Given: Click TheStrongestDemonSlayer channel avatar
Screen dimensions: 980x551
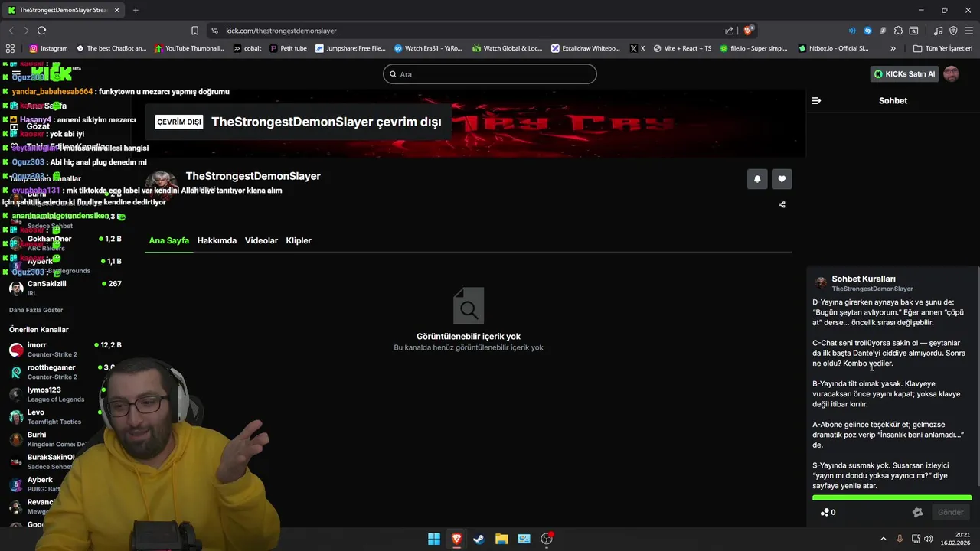Looking at the screenshot, I should (x=162, y=186).
